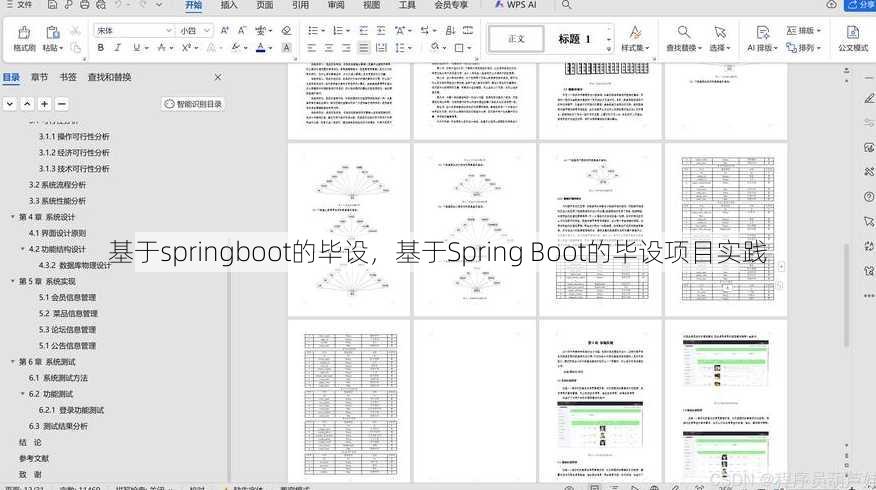This screenshot has height=490, width=876.
Task: Click the clear formatting eraser icon
Action: pyautogui.click(x=287, y=30)
